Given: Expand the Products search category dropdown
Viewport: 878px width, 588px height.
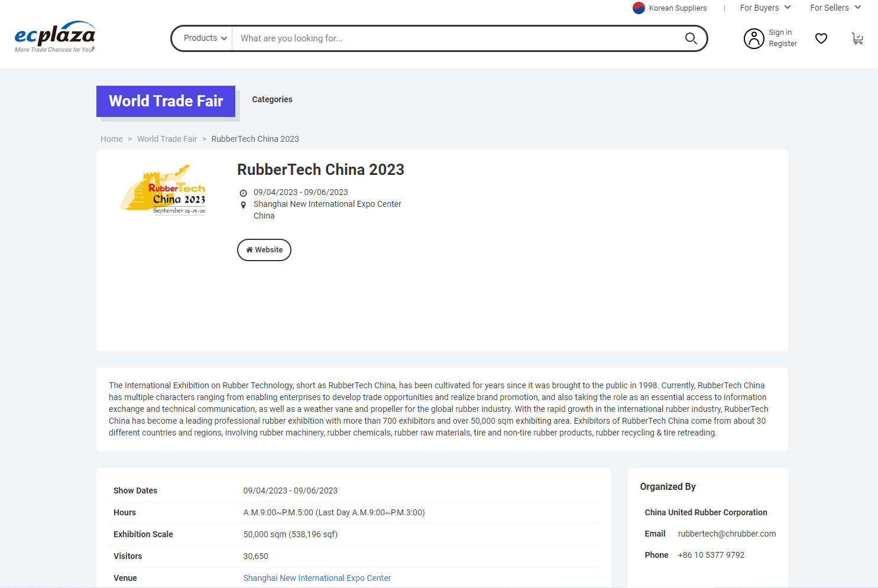Looking at the screenshot, I should (205, 38).
